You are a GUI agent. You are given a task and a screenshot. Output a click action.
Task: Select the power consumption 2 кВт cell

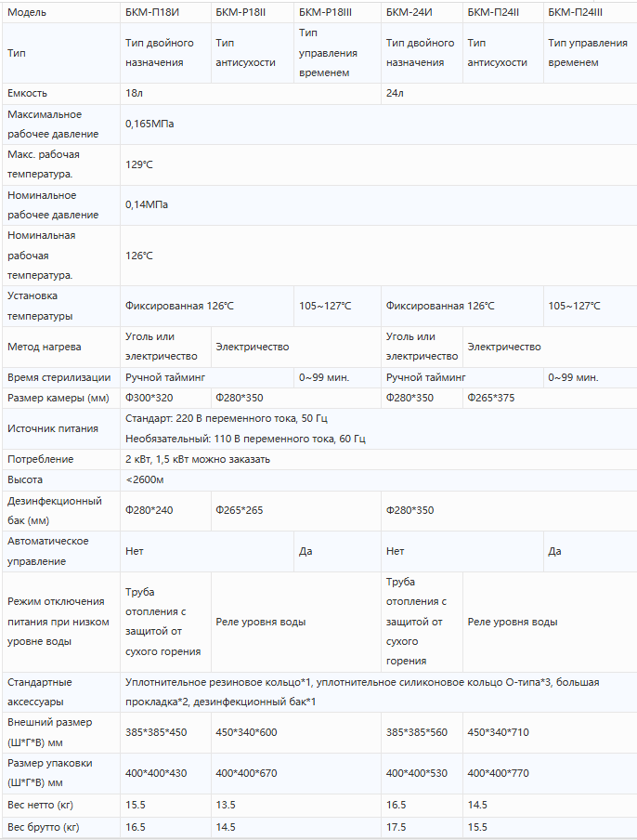coord(198,459)
